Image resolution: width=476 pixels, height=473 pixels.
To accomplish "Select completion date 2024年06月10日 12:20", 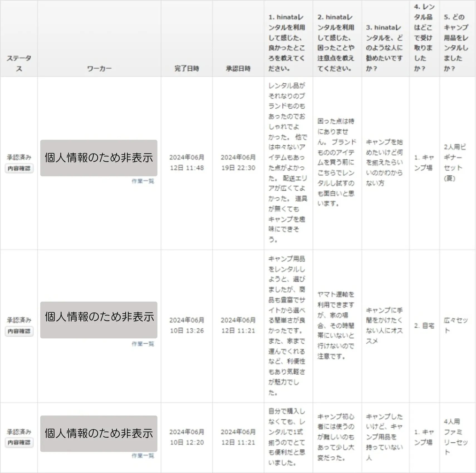I will 187,437.
